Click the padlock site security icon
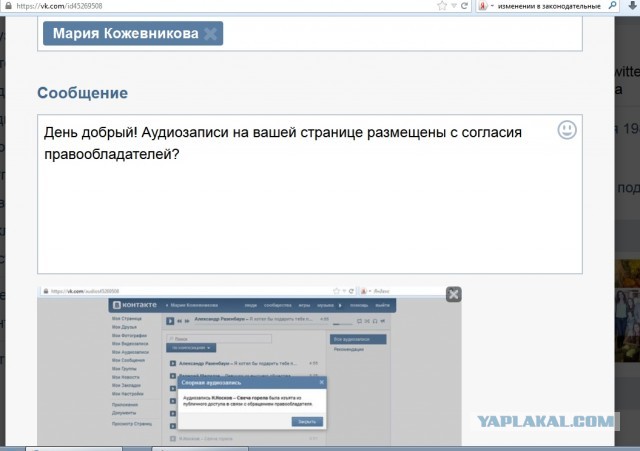The height and width of the screenshot is (451, 640). tap(8, 6)
